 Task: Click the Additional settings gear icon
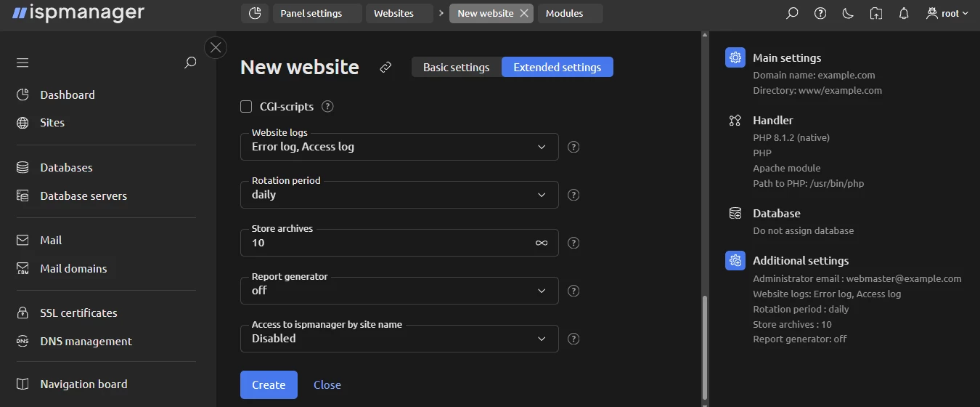click(735, 260)
